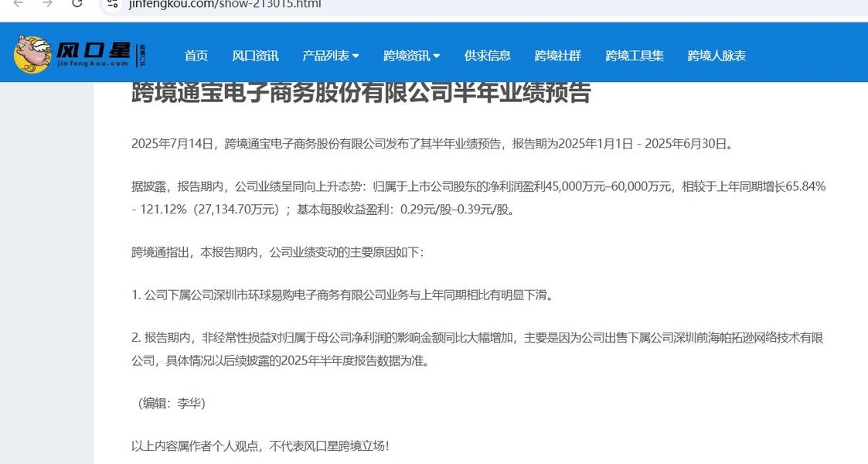Expand the 跨境资讯 dropdown menu
Viewport: 868px width, 464px height.
(411, 56)
